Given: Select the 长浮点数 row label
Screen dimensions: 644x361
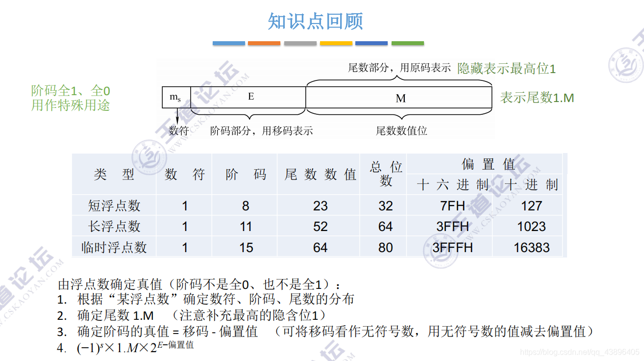Looking at the screenshot, I should pos(114,226).
